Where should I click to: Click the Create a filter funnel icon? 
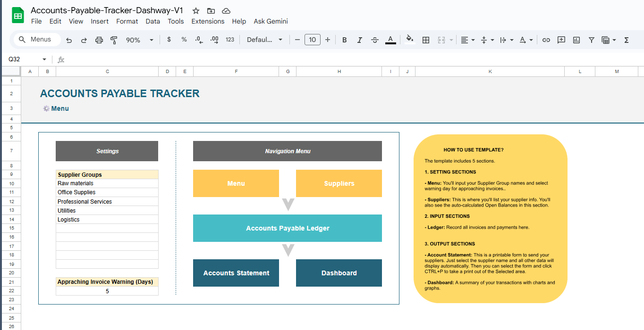click(591, 40)
